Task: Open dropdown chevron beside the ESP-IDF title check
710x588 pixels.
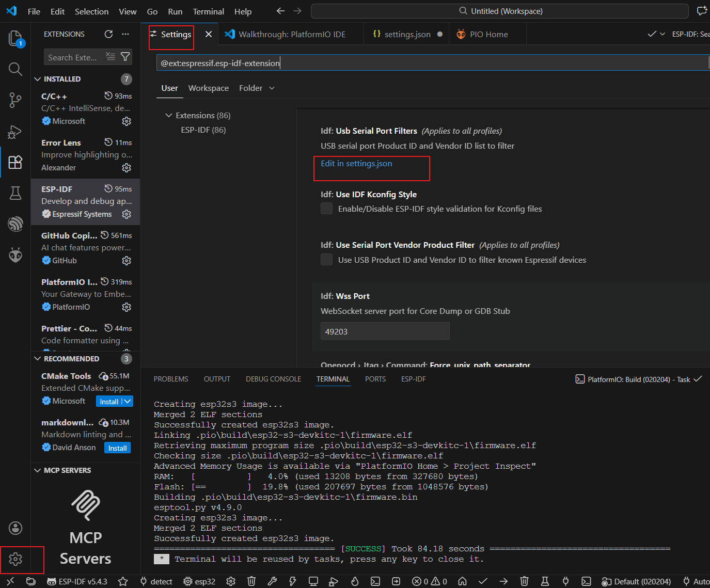Action: [x=662, y=34]
